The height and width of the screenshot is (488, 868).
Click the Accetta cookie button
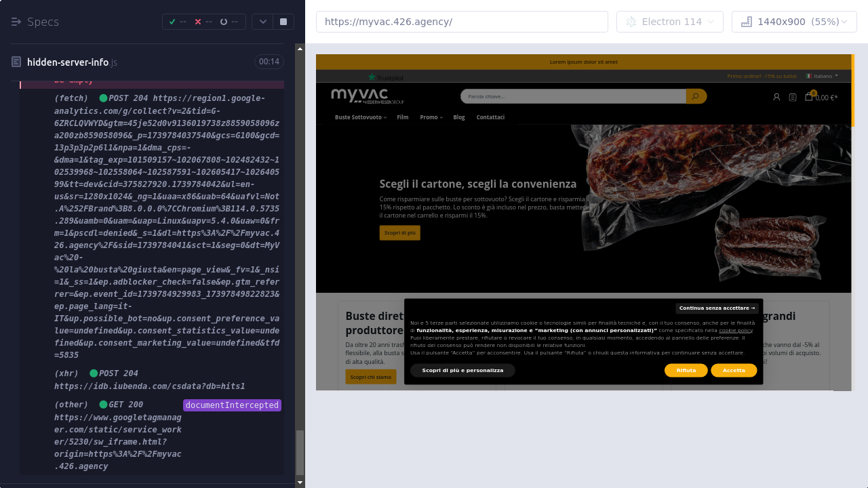coord(734,370)
